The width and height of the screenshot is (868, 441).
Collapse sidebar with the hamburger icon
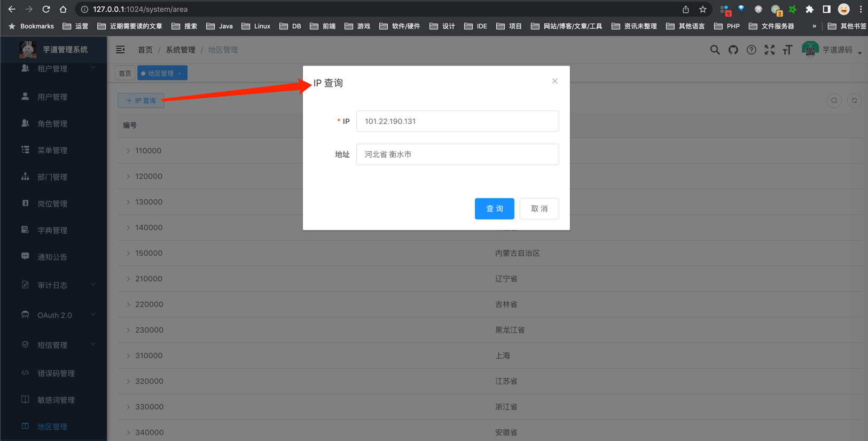[x=121, y=50]
